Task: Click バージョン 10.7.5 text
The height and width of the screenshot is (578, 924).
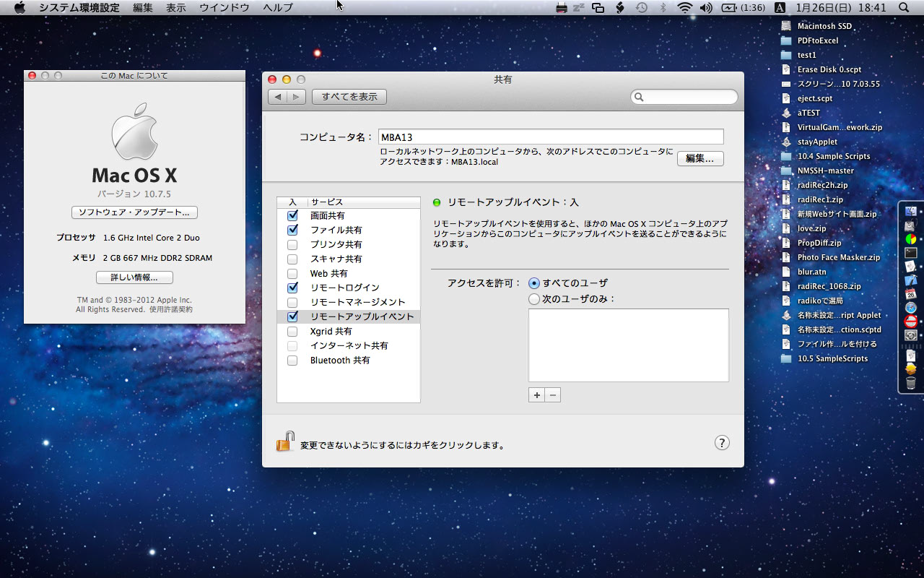Action: [134, 194]
